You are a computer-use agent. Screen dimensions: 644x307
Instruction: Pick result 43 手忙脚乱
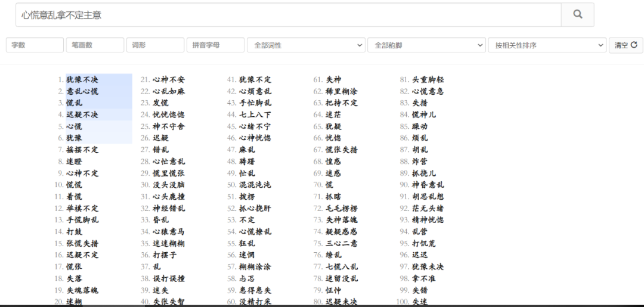(x=255, y=103)
